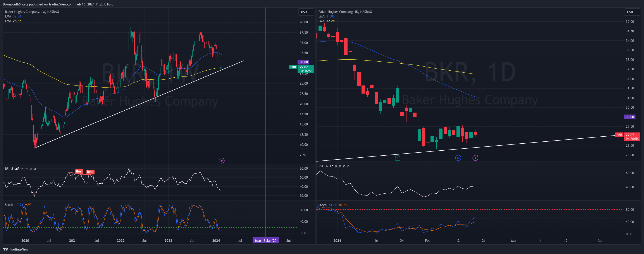Click the white trendline on weekly chart

coord(139,104)
